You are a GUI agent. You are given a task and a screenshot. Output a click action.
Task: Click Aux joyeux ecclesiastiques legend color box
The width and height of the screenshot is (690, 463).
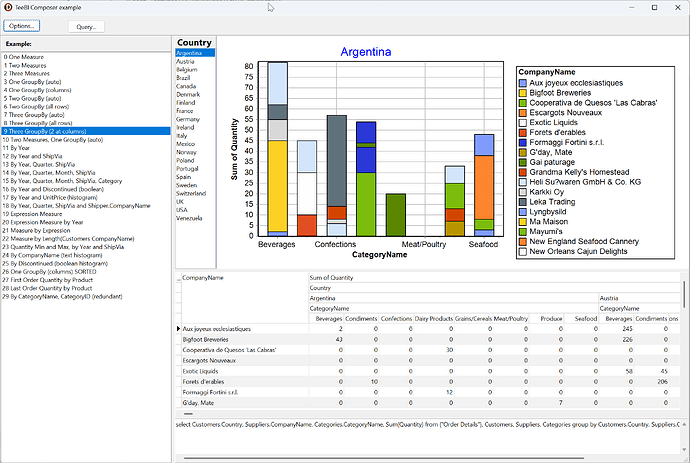(523, 83)
